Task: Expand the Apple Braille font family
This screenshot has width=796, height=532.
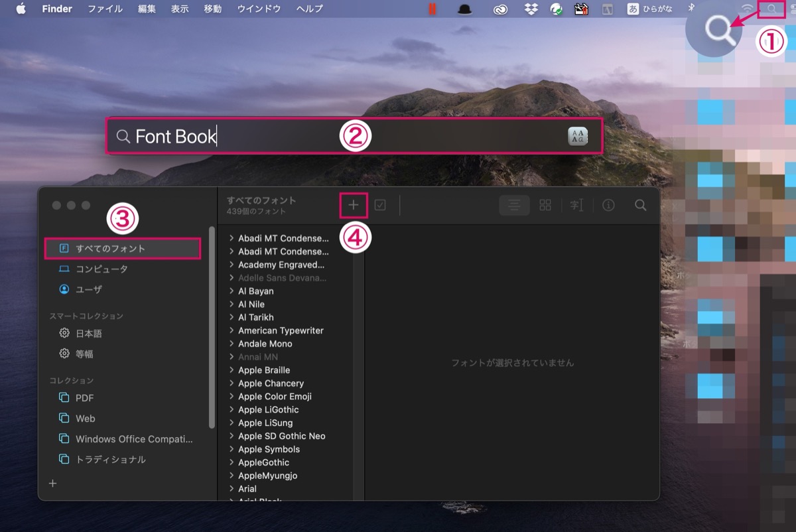Action: click(231, 370)
